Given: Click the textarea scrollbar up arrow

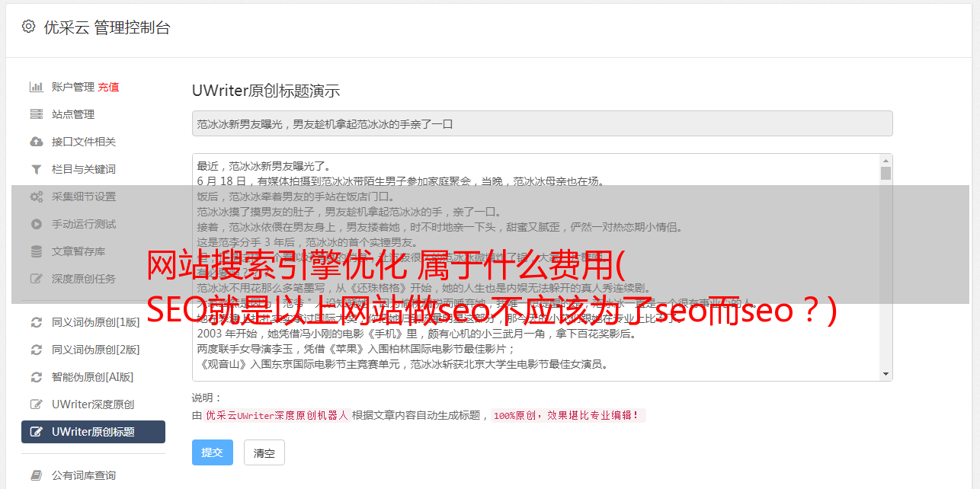Looking at the screenshot, I should click(x=886, y=161).
